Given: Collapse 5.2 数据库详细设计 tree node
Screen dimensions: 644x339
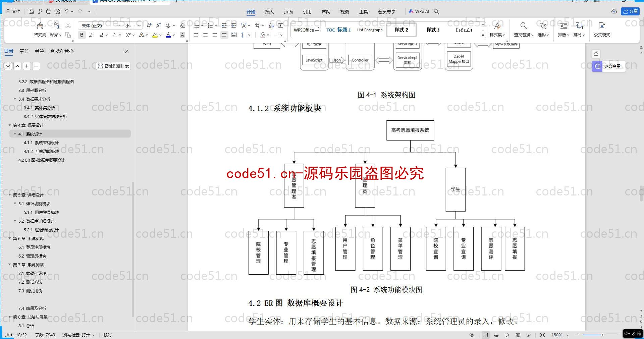Looking at the screenshot, I should coord(15,221).
